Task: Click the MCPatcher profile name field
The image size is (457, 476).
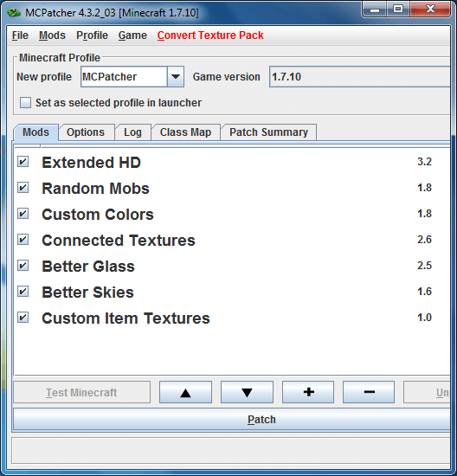Action: [124, 76]
